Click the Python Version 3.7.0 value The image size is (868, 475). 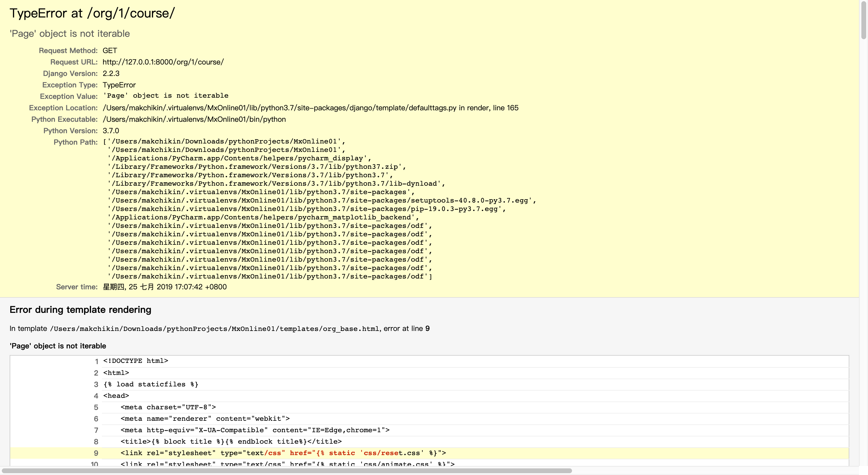(x=111, y=131)
